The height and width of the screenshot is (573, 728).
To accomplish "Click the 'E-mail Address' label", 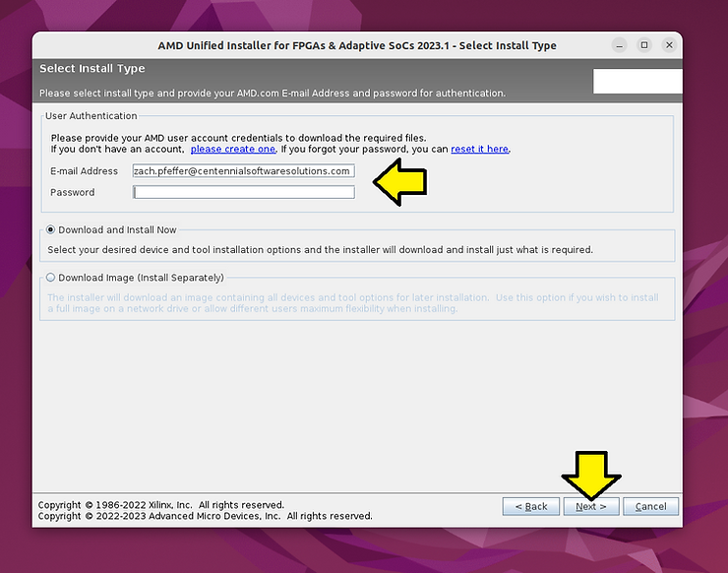I will coord(84,171).
